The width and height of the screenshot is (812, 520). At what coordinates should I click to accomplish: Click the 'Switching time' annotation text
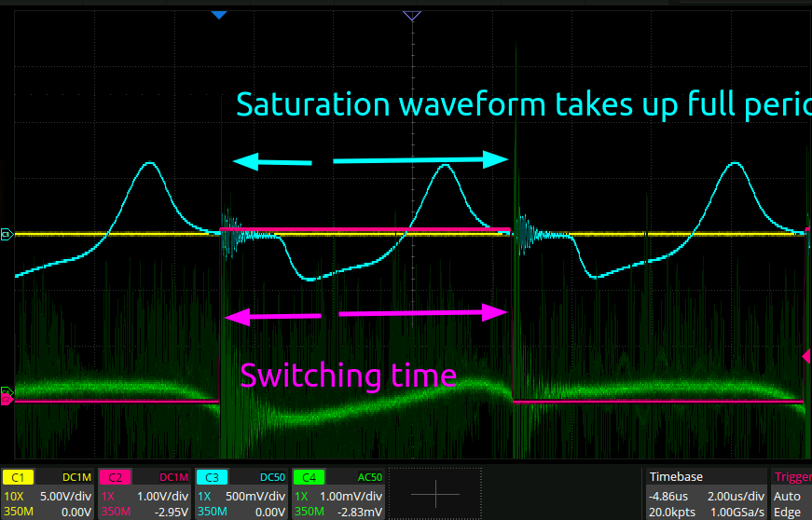pyautogui.click(x=348, y=376)
